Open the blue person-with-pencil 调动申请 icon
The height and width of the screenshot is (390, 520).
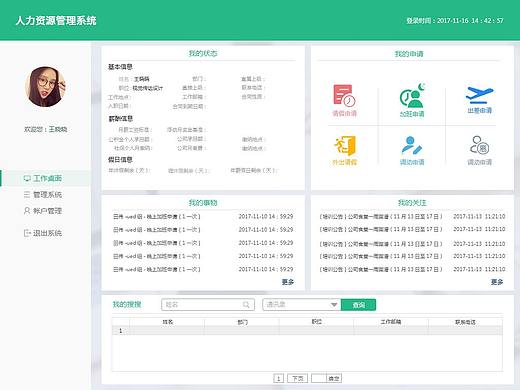click(412, 146)
